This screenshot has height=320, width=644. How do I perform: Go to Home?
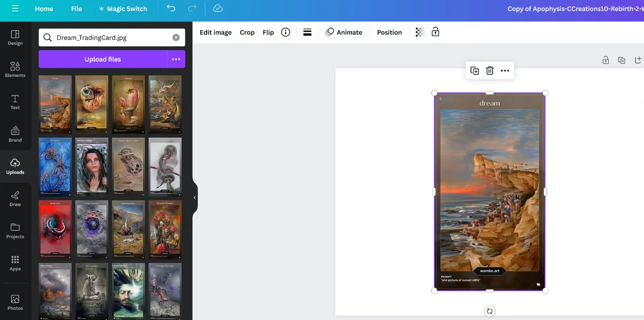coord(44,9)
